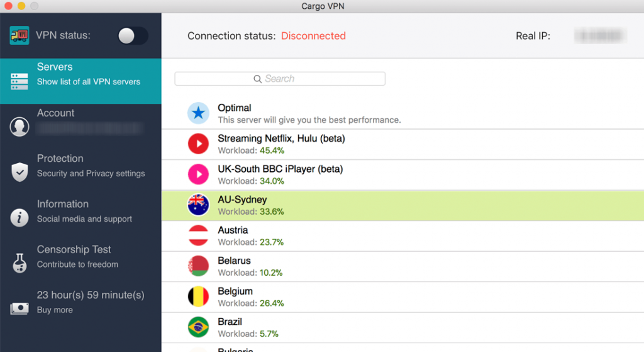
Task: Click the Disconnected status text
Action: (313, 36)
